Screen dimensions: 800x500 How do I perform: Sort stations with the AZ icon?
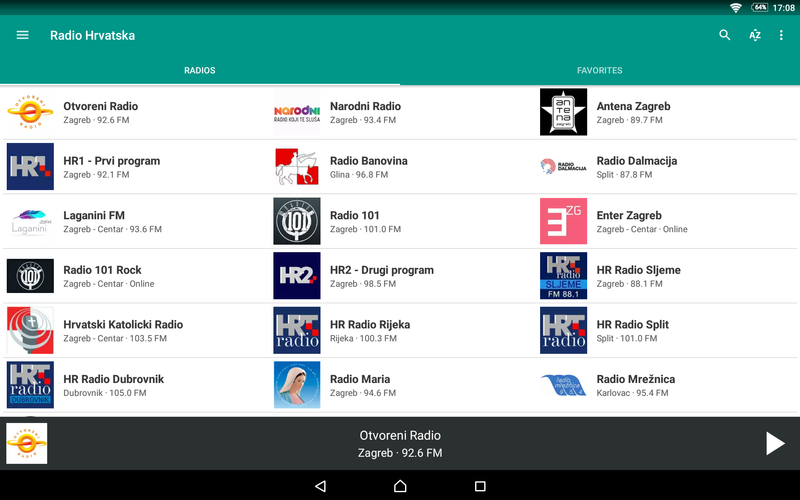tap(755, 35)
